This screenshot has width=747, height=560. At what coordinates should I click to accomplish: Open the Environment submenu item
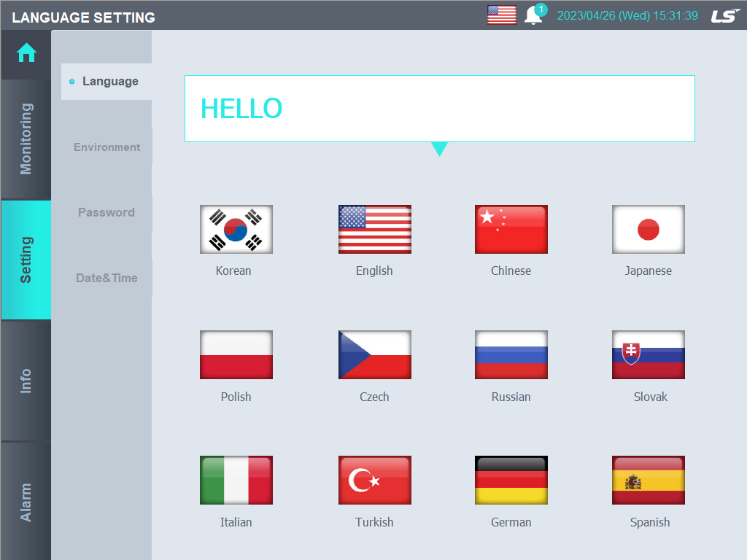tap(107, 147)
